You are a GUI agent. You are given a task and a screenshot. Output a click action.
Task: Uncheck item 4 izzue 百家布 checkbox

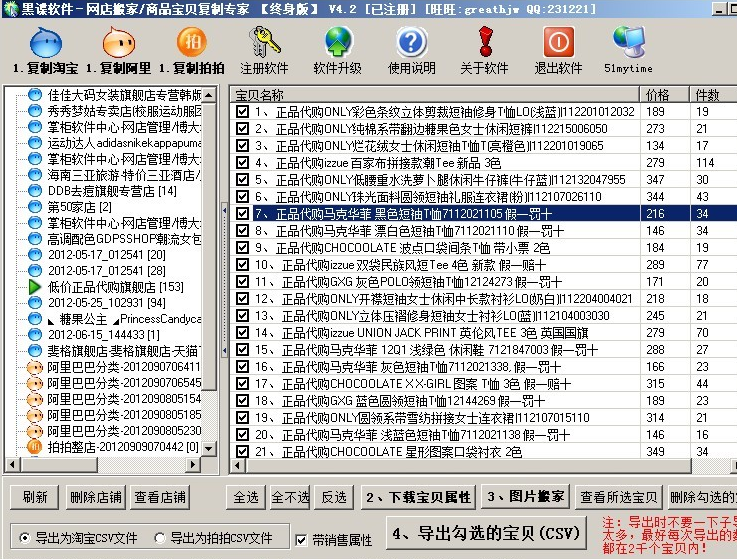(x=243, y=163)
